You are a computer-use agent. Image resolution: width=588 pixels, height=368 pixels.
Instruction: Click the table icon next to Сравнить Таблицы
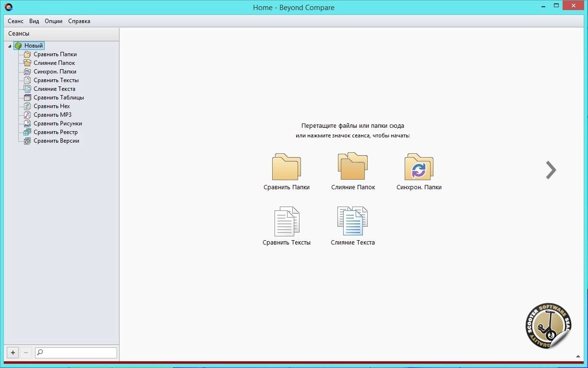(x=27, y=98)
